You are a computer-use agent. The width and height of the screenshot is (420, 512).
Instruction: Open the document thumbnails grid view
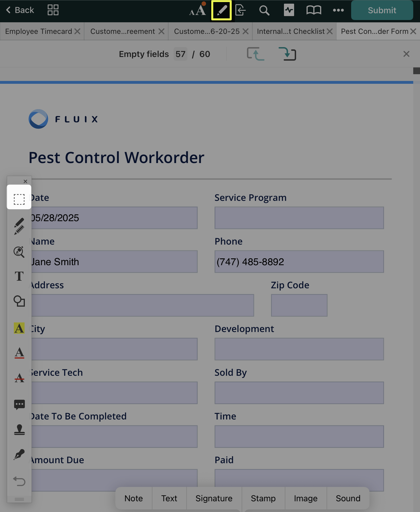(53, 10)
